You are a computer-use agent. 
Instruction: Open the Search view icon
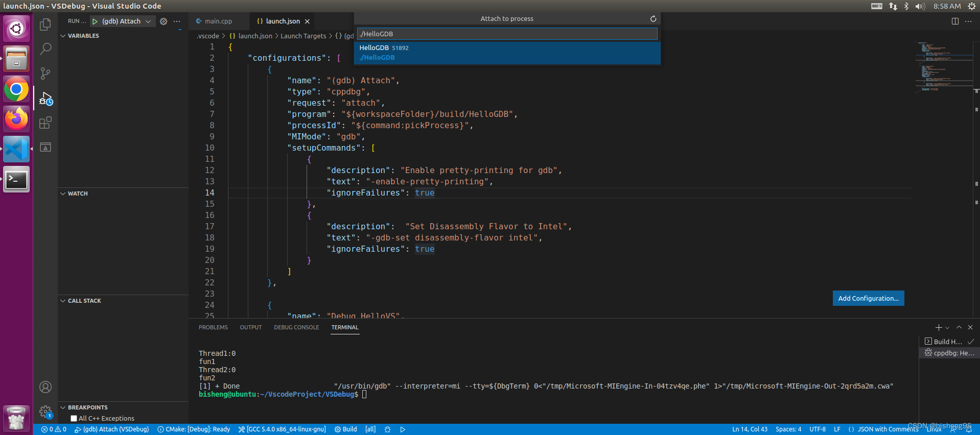point(45,49)
